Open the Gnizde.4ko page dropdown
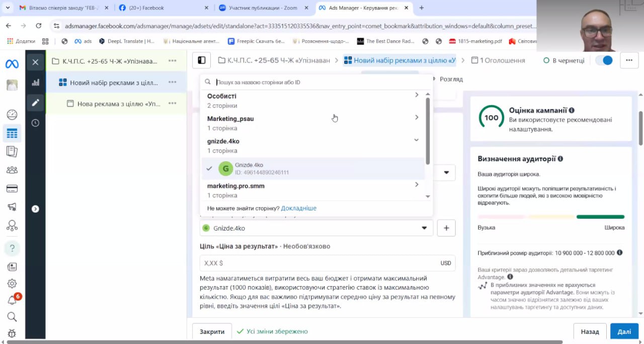 (316, 228)
